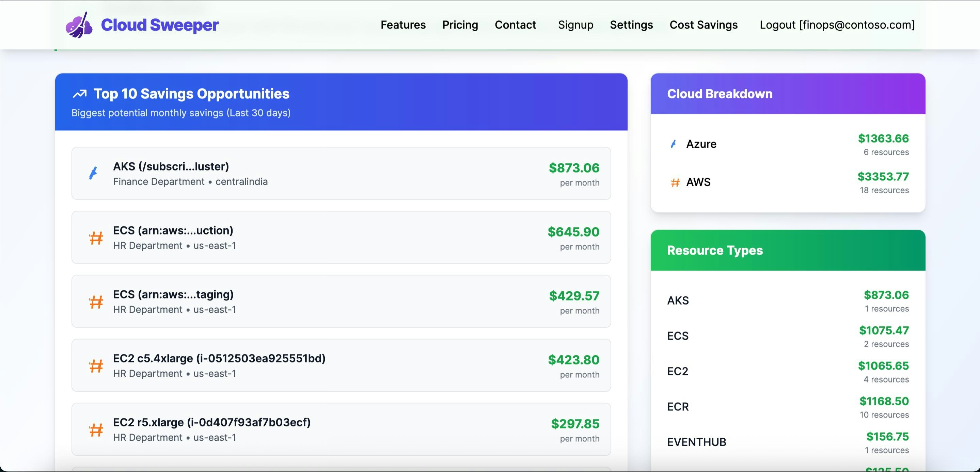
Task: Click the AWS icon on EC2 c5.4xlarge row
Action: pyautogui.click(x=96, y=366)
